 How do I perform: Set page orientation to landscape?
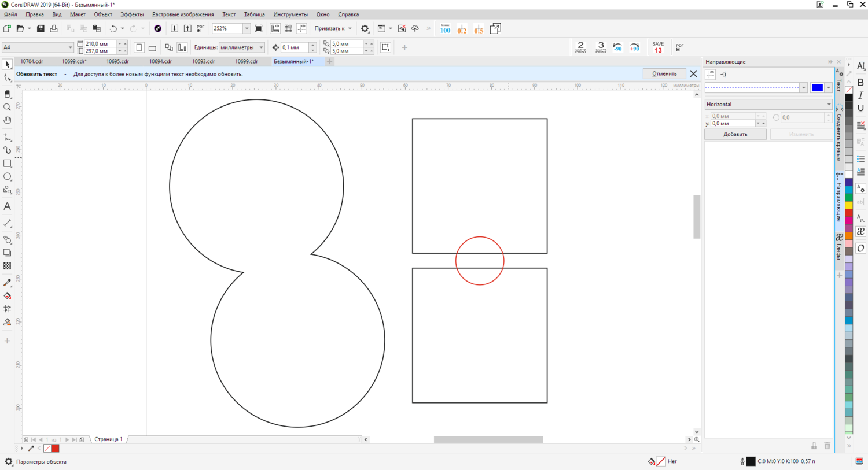[x=152, y=47]
